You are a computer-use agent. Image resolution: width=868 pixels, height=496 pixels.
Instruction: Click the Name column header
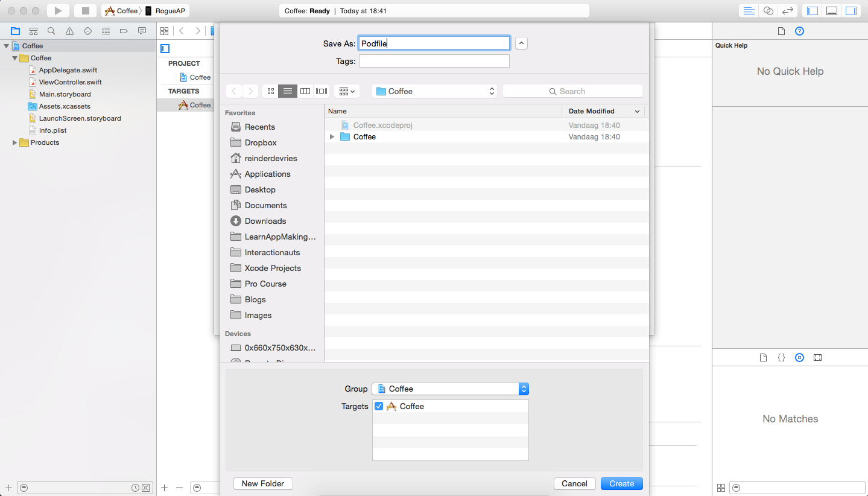(x=443, y=111)
